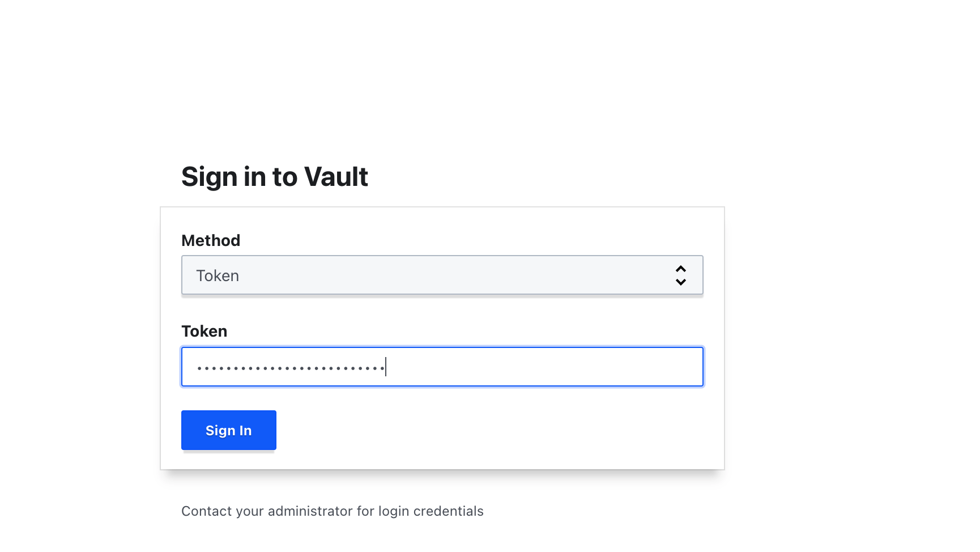
Task: Select the Sign in to Vault heading
Action: [274, 176]
